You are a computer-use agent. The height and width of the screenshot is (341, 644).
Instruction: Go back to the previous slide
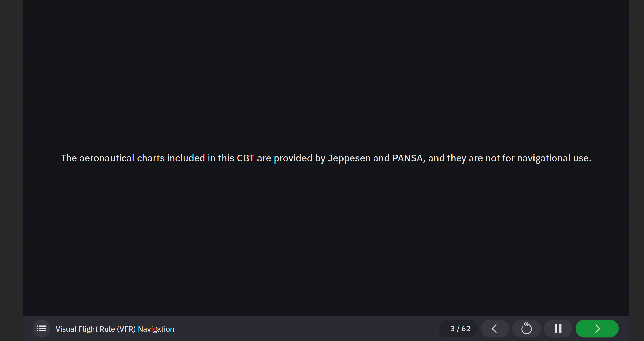click(495, 329)
